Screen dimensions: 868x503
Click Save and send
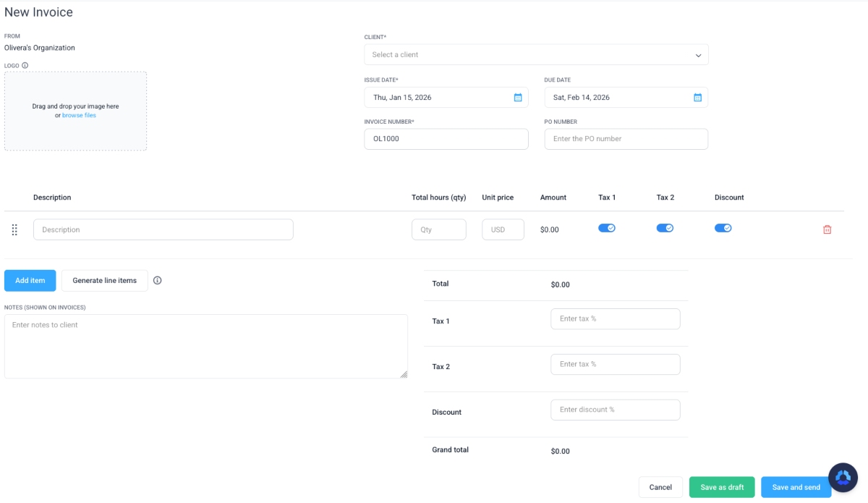796,487
